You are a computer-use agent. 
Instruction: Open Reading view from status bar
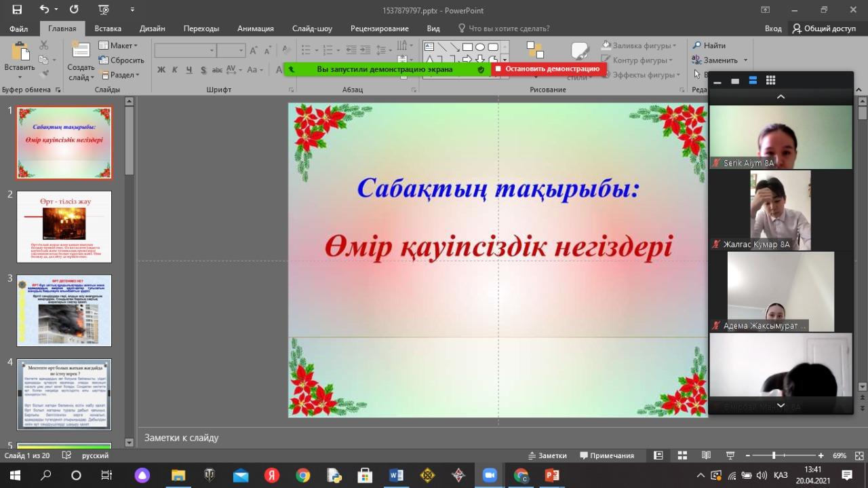point(706,455)
